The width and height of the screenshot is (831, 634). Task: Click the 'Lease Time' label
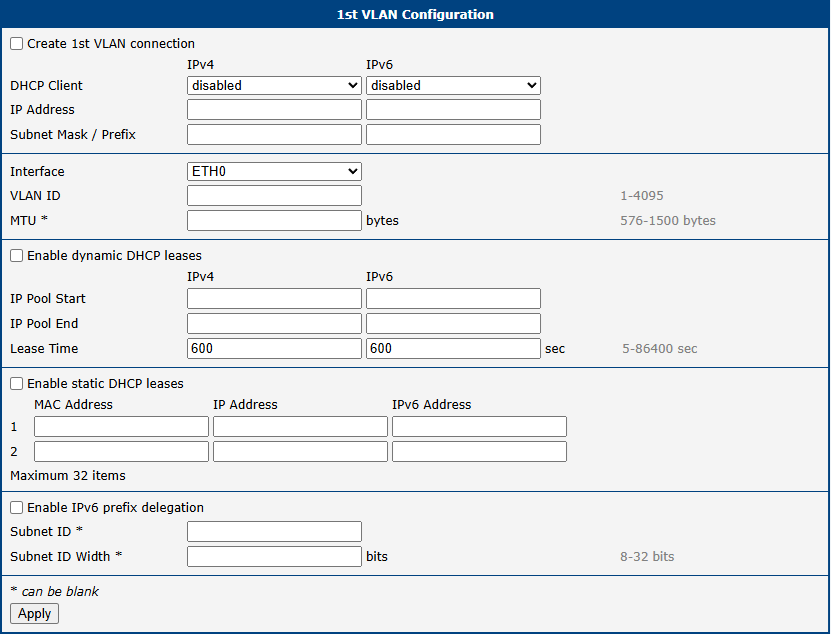click(x=44, y=348)
